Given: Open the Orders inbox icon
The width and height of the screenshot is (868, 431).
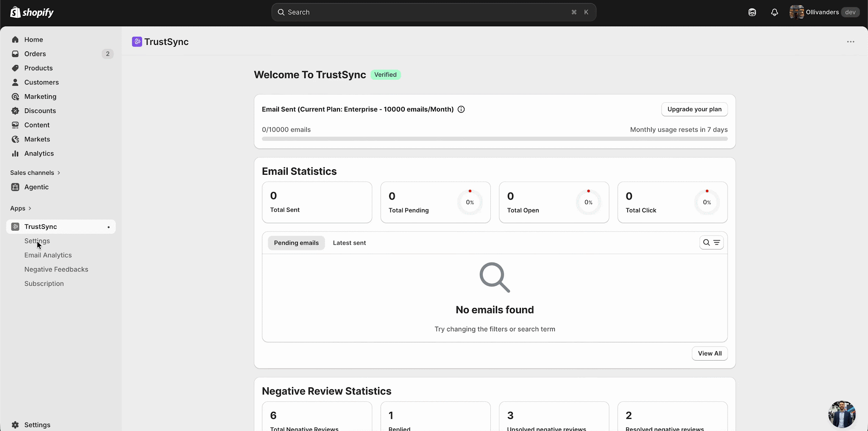Looking at the screenshot, I should [15, 54].
